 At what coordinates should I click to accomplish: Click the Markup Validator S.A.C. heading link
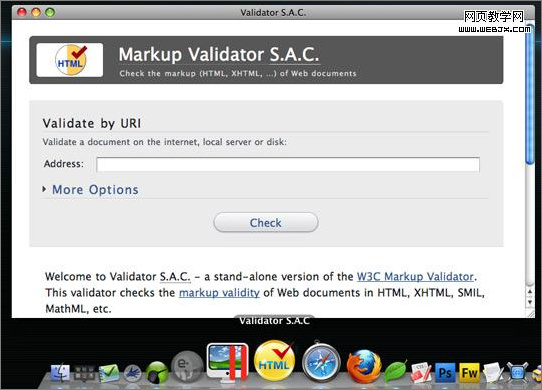point(219,54)
